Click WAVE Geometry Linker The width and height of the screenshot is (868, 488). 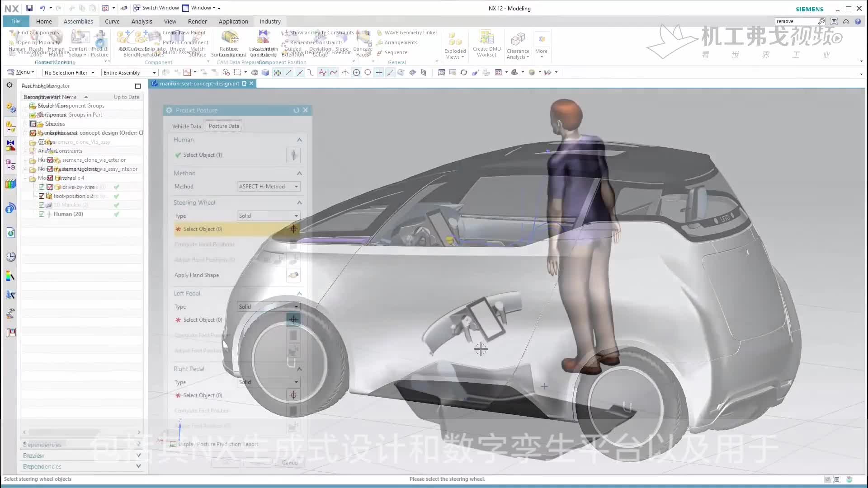click(x=406, y=33)
